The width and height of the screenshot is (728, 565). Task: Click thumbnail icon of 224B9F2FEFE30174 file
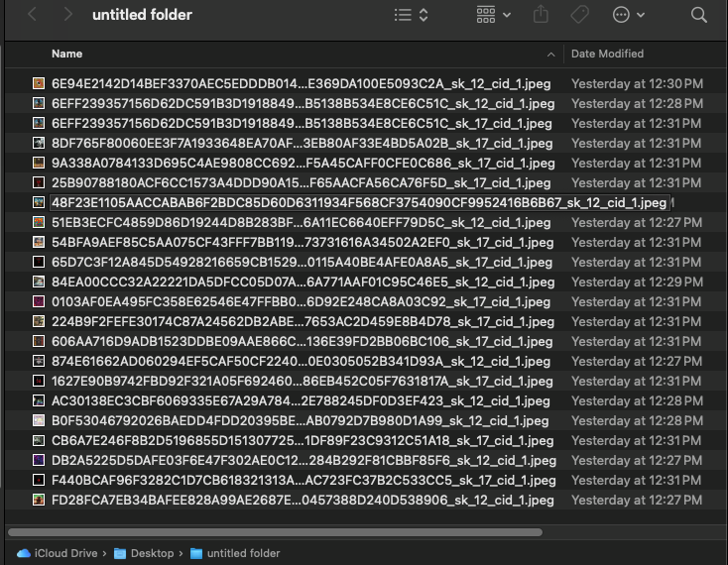[x=39, y=321]
